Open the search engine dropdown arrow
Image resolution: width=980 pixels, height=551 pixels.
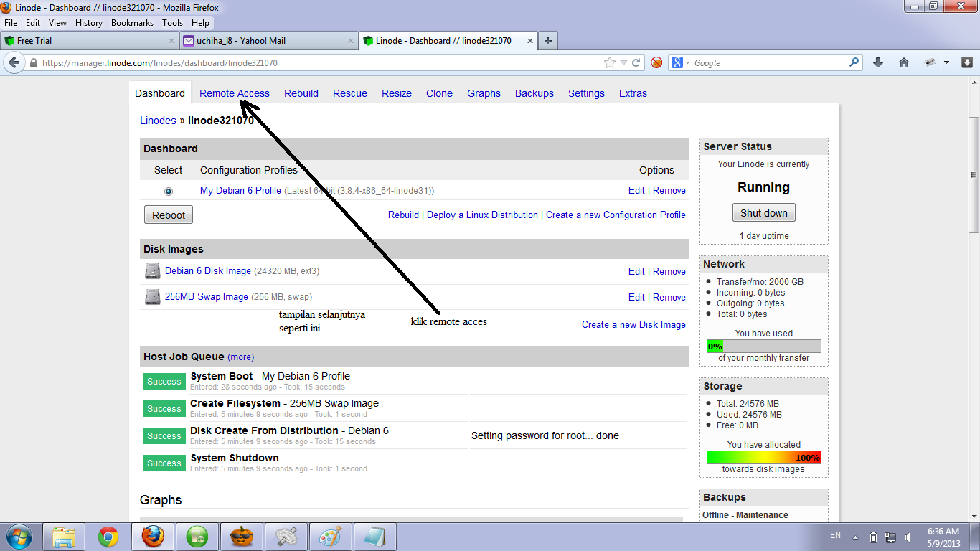point(687,63)
